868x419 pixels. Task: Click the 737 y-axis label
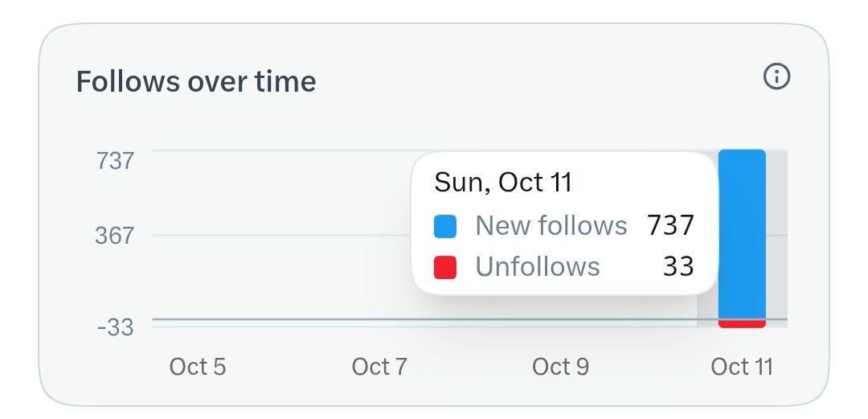pyautogui.click(x=115, y=161)
